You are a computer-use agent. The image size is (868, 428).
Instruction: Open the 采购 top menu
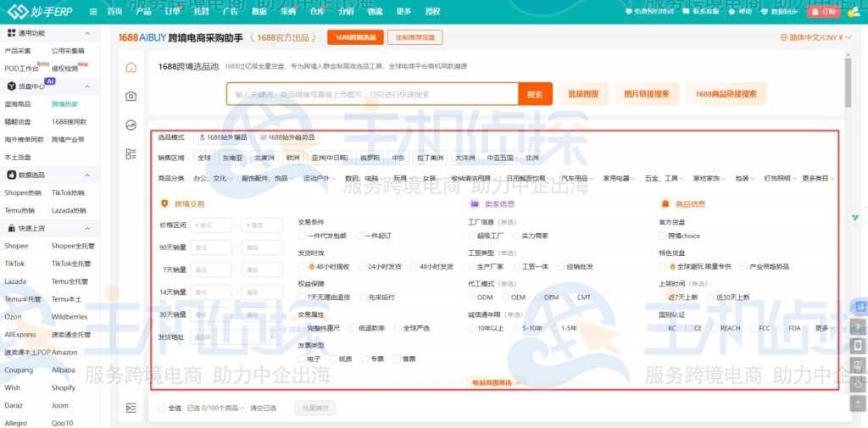click(288, 12)
